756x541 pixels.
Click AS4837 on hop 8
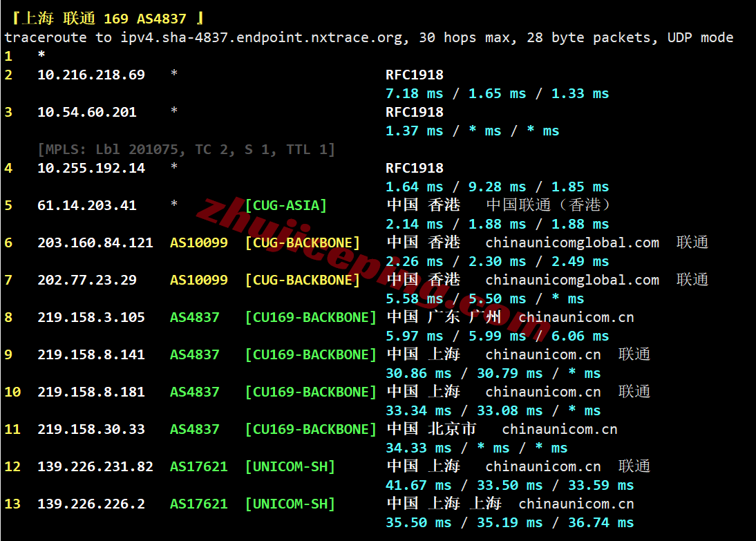click(194, 317)
